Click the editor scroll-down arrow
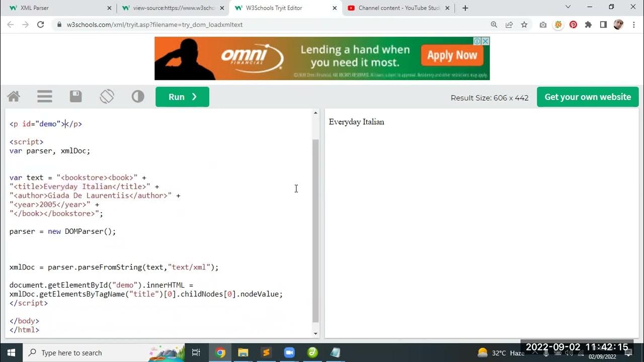The height and width of the screenshot is (362, 644). point(315,333)
